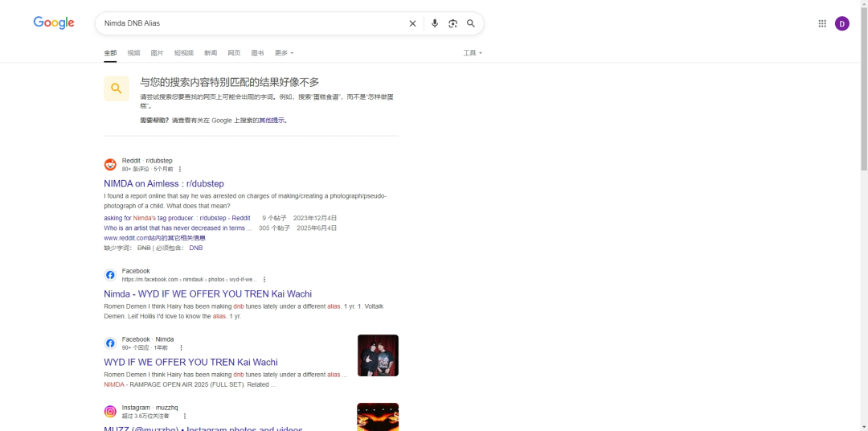Click Facebook favicon of Facebook · Nimda result

[110, 343]
